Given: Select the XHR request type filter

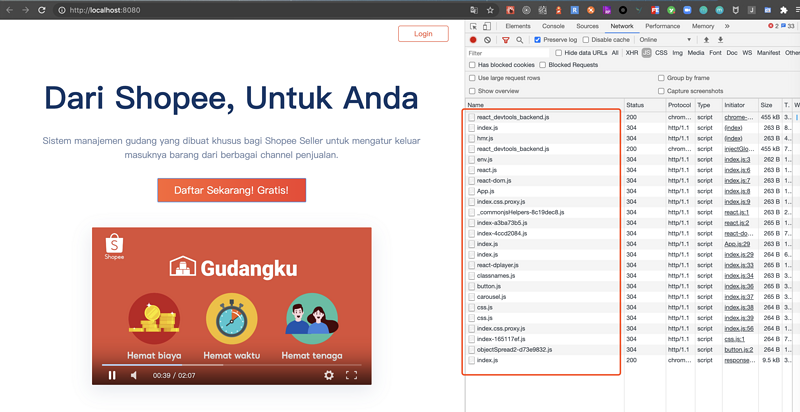Looking at the screenshot, I should click(632, 53).
